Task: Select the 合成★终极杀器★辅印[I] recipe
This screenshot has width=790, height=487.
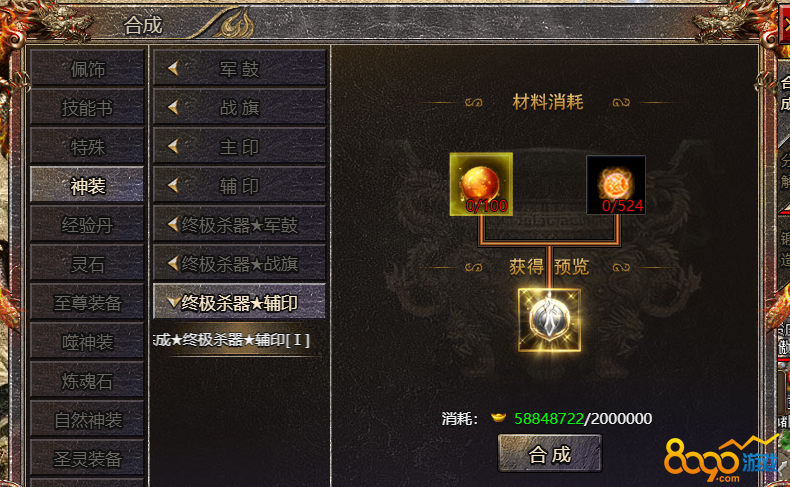Action: tap(232, 340)
